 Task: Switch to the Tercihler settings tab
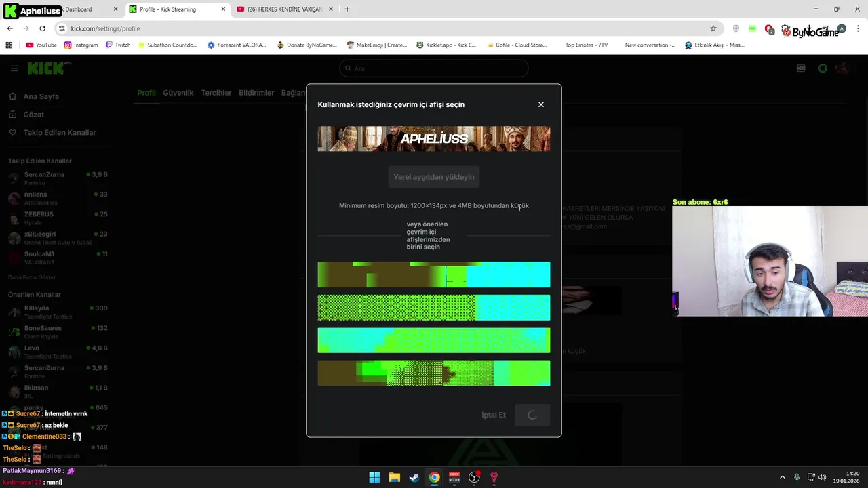(x=216, y=93)
